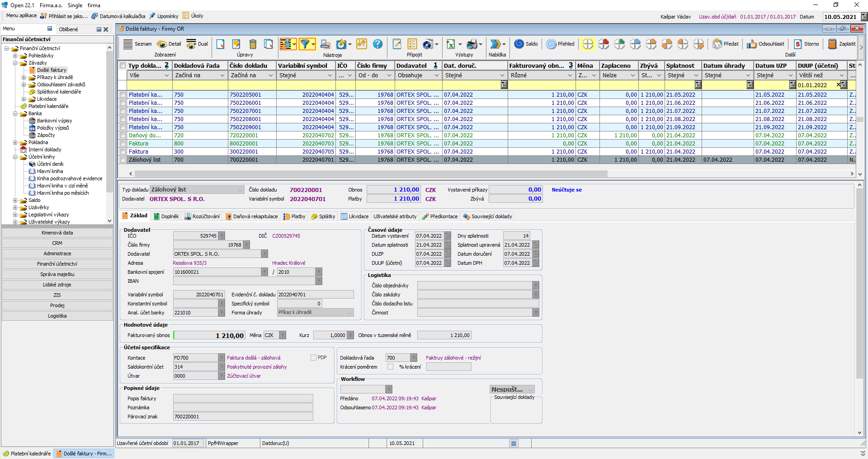The image size is (868, 459).
Task: Click the Zaplatit coin stack icon
Action: (832, 44)
